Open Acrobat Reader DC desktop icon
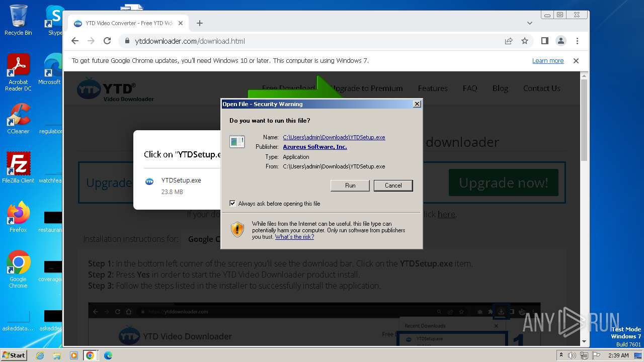The height and width of the screenshot is (362, 644). point(18,73)
